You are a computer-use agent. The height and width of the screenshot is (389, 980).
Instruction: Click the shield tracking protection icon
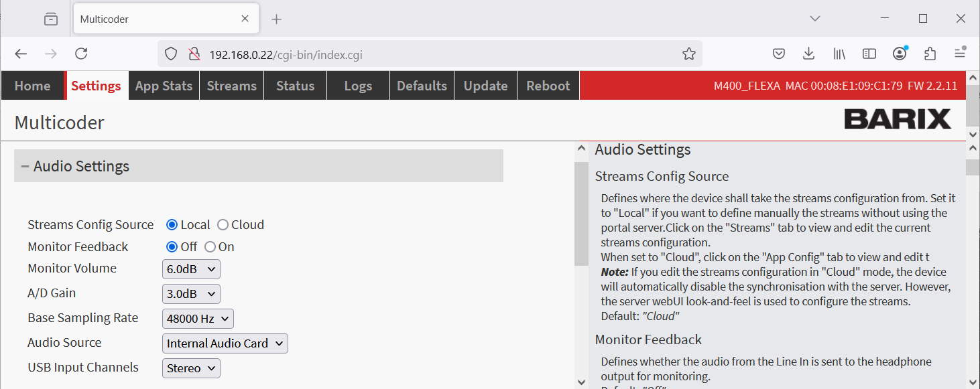coord(171,54)
